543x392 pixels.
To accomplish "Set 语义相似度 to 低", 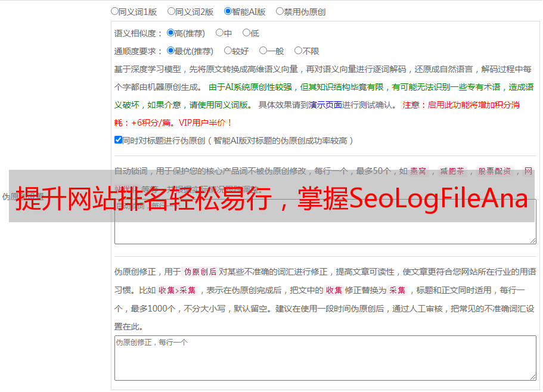I will click(x=246, y=33).
